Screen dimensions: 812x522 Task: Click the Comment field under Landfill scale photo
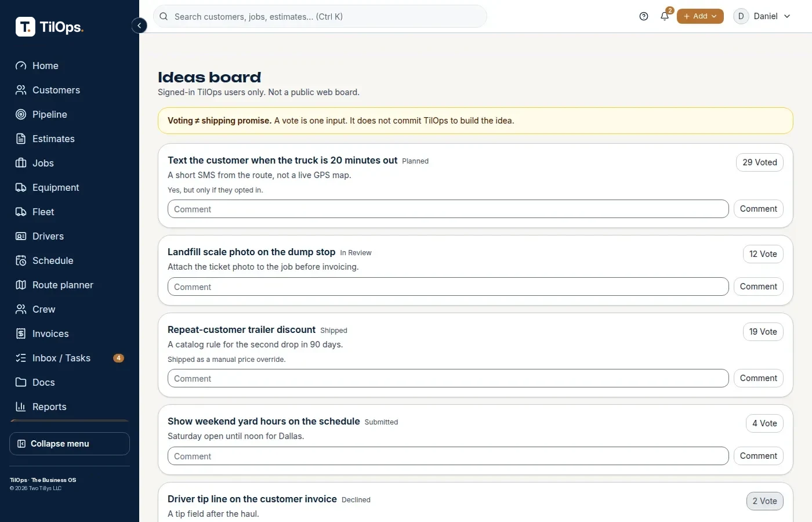coord(448,287)
